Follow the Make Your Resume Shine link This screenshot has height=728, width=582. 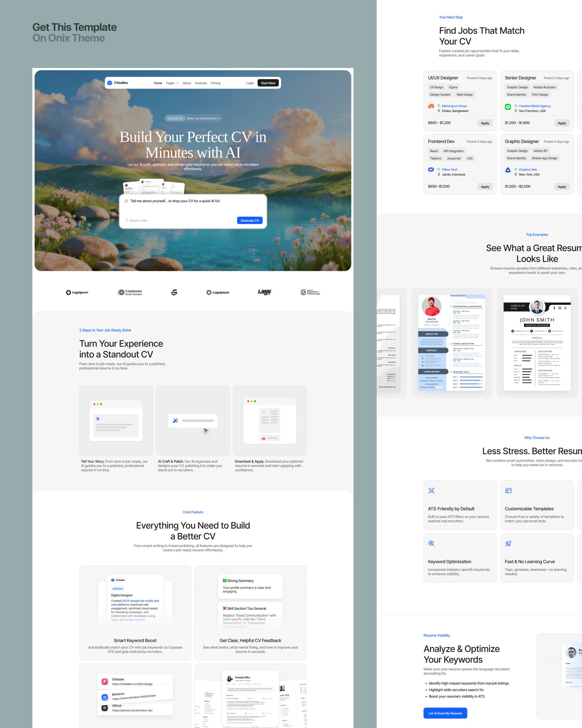pos(203,118)
